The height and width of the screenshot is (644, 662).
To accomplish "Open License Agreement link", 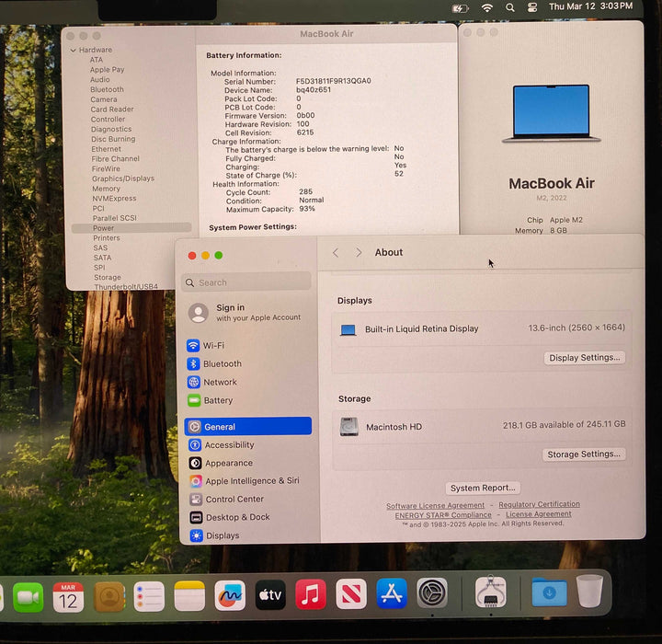I will (x=539, y=514).
